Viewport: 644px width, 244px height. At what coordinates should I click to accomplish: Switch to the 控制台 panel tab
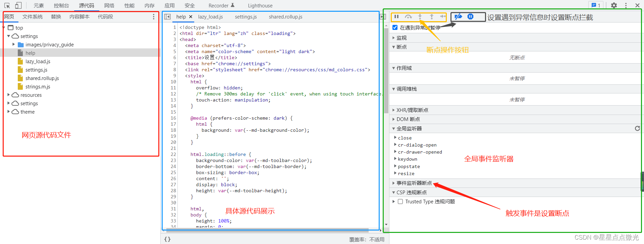[x=61, y=6]
